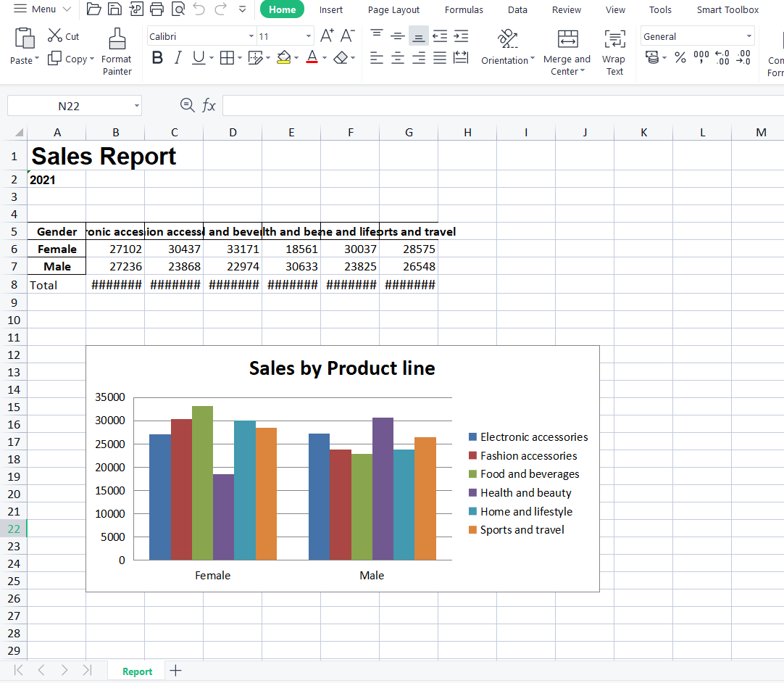
Task: Click the Borders grid icon
Action: pos(227,58)
